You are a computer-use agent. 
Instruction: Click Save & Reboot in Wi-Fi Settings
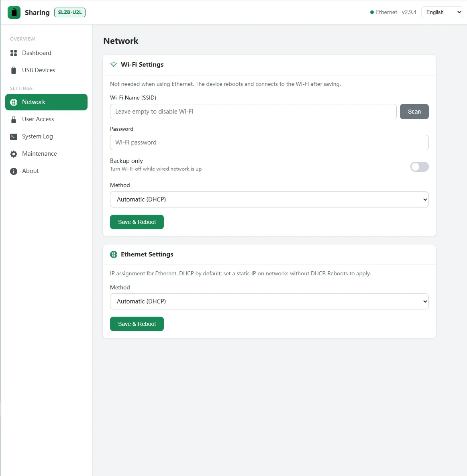click(x=137, y=222)
